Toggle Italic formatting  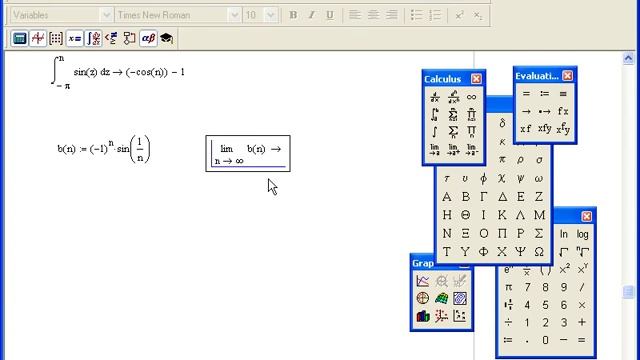[311, 15]
